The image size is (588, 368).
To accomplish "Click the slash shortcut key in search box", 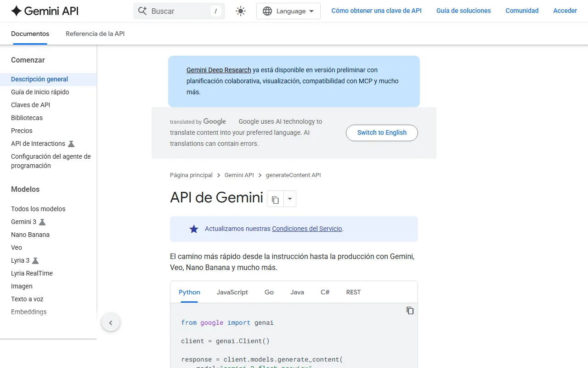I will click(x=216, y=11).
